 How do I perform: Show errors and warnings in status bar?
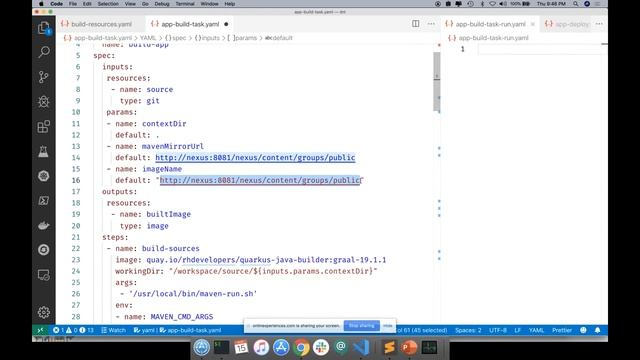click(73, 330)
